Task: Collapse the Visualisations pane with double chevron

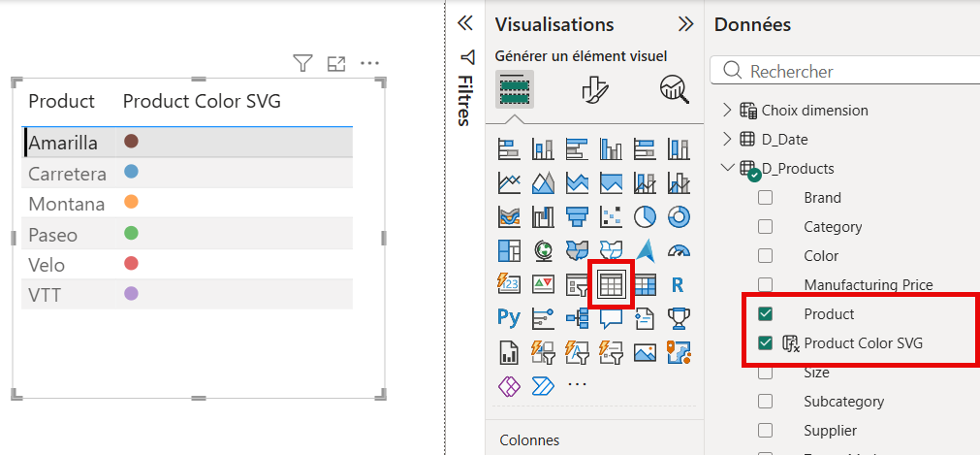Action: (685, 24)
